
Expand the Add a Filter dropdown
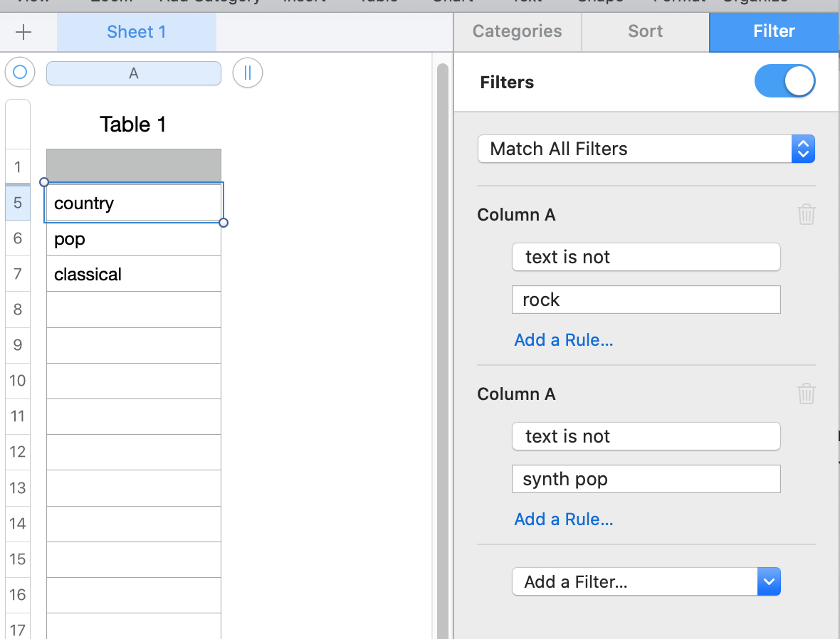pyautogui.click(x=646, y=581)
